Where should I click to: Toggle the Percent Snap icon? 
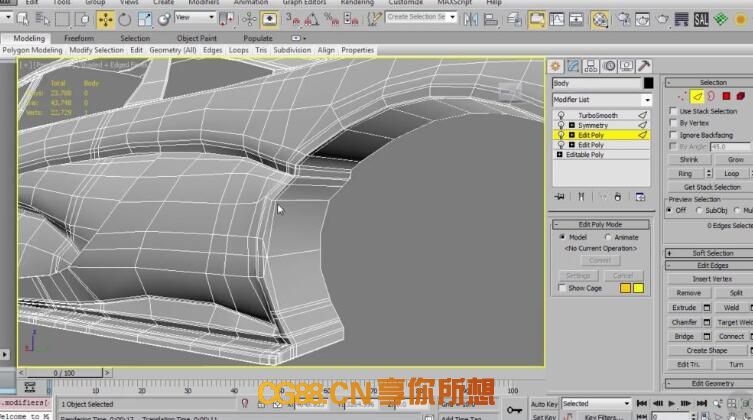click(x=331, y=19)
